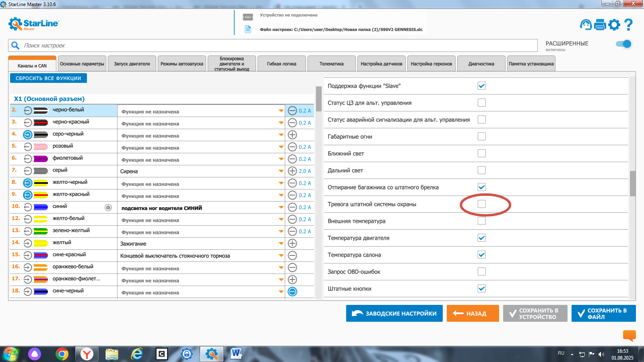Screen dimensions: 644x362
Task: Switch to the Запуск двигателя tab
Action: click(132, 64)
